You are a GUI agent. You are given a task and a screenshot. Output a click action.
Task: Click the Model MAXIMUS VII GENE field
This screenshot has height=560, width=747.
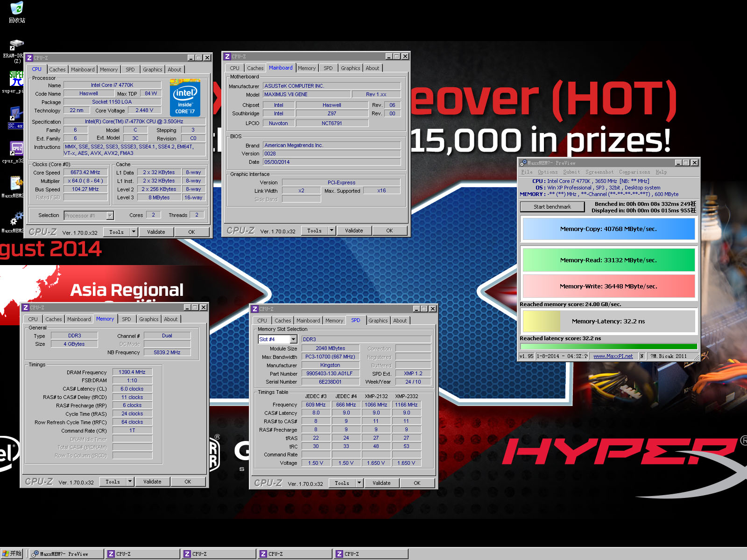(306, 94)
